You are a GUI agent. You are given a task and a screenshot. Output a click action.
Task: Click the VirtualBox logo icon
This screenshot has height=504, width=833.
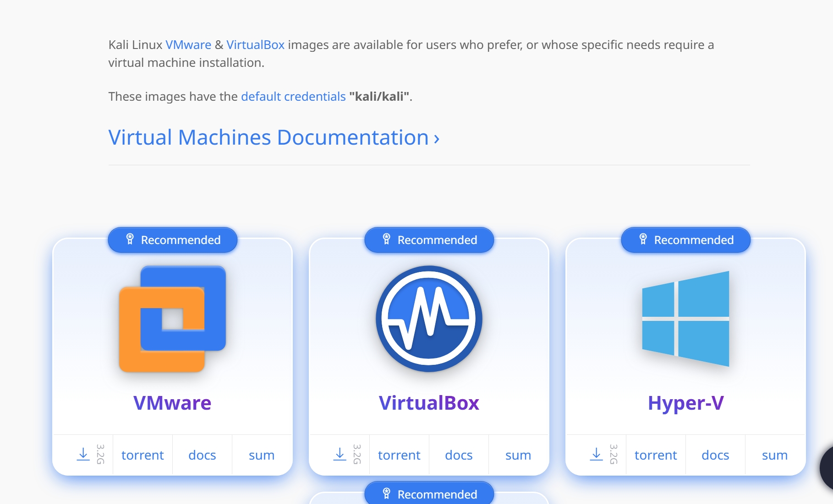coord(429,319)
